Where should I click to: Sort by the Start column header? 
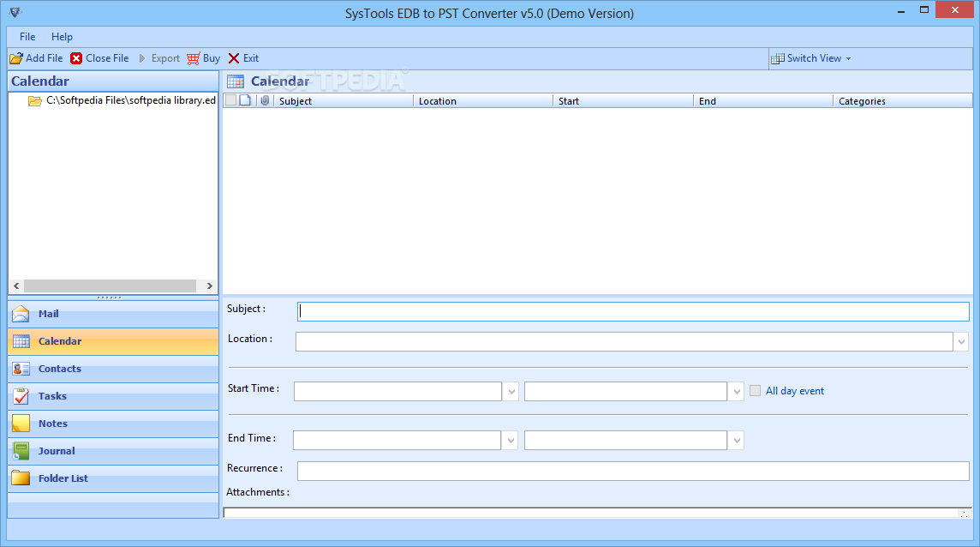[x=623, y=101]
